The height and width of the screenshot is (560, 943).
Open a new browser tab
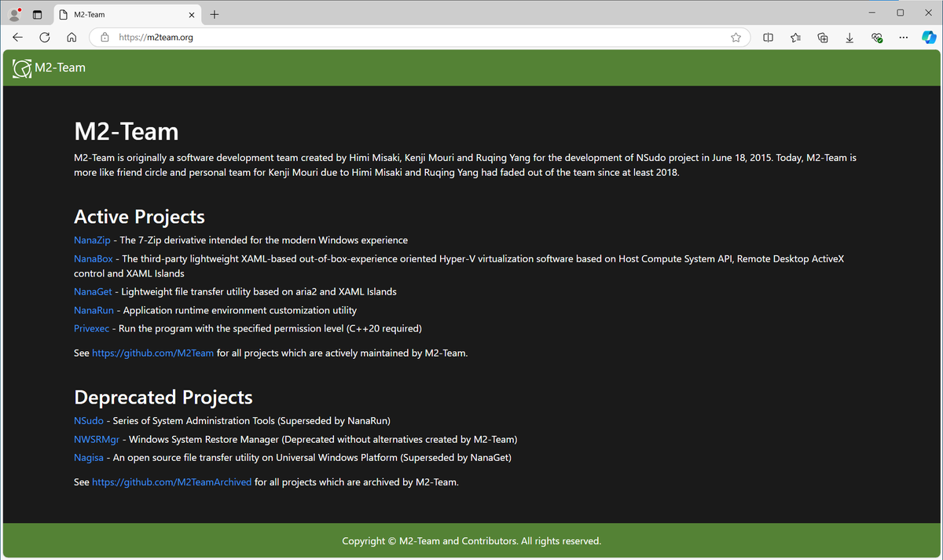(215, 13)
